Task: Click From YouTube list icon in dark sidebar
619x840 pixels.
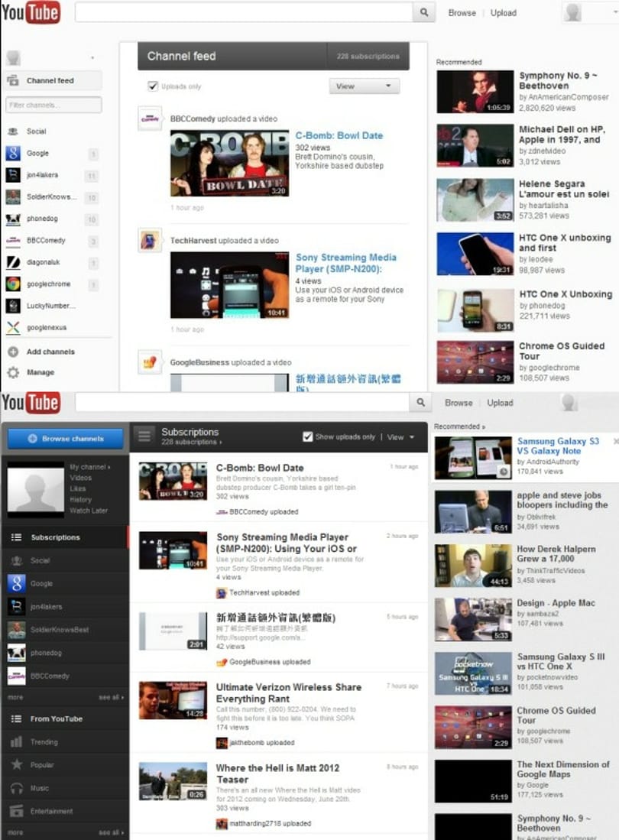Action: click(17, 719)
